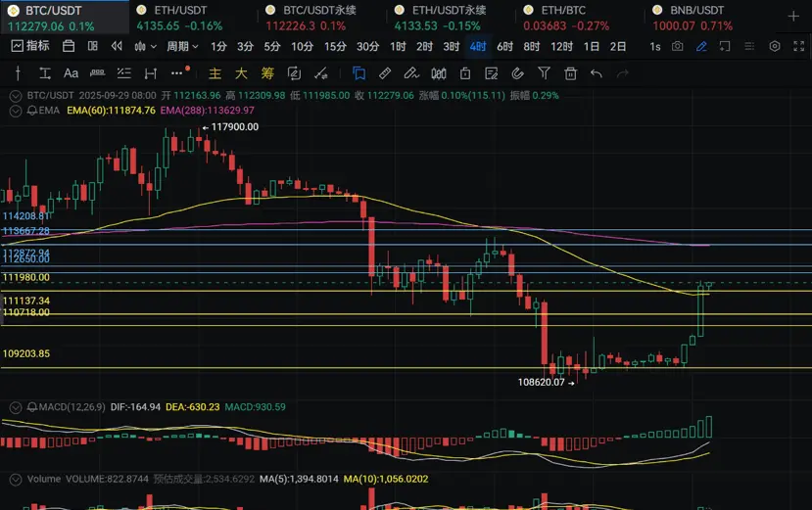
Task: Click the trend line swap icon
Action: coord(320,73)
